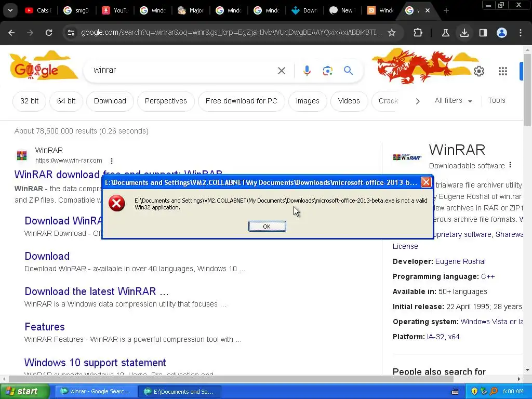Go back to previous page in Chrome

[x=11, y=33]
